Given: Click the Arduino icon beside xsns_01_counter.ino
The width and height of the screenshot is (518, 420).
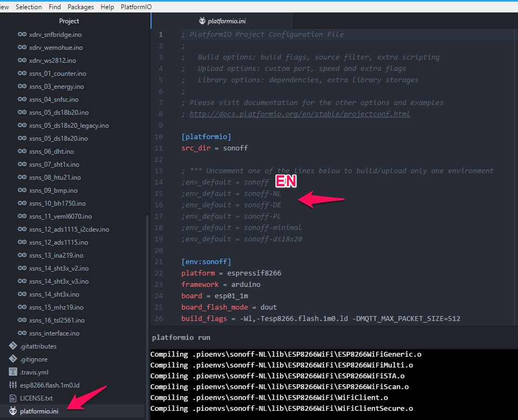Looking at the screenshot, I should pos(22,74).
